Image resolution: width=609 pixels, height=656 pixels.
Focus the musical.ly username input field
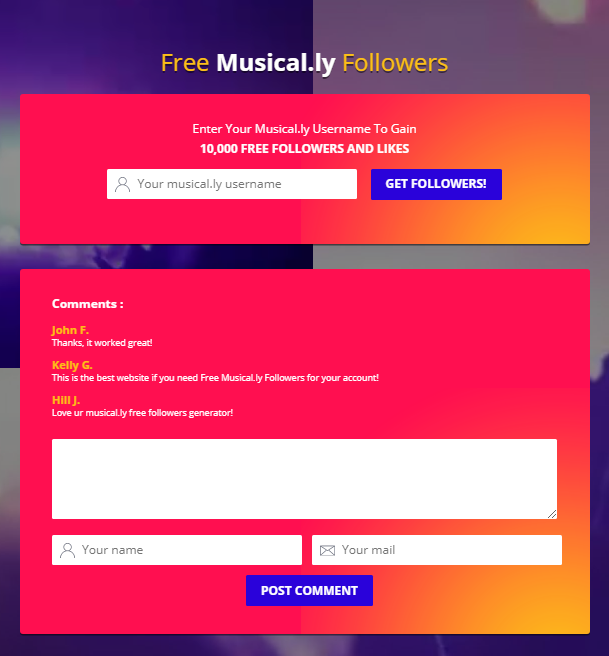(x=232, y=184)
